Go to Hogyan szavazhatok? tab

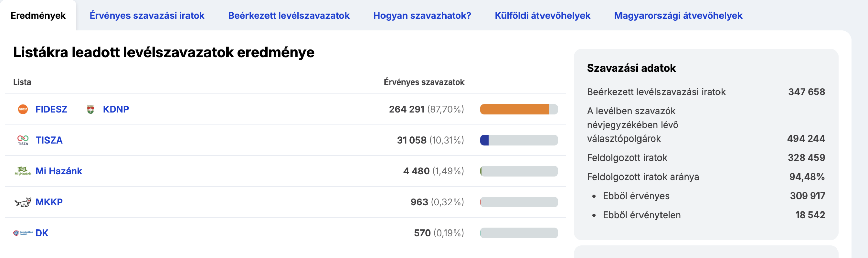(x=422, y=16)
